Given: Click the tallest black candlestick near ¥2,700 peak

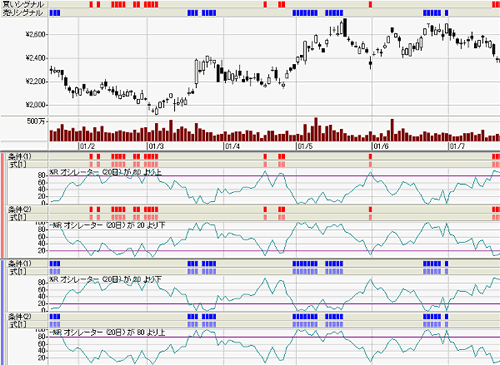Looking at the screenshot, I should [x=345, y=28].
